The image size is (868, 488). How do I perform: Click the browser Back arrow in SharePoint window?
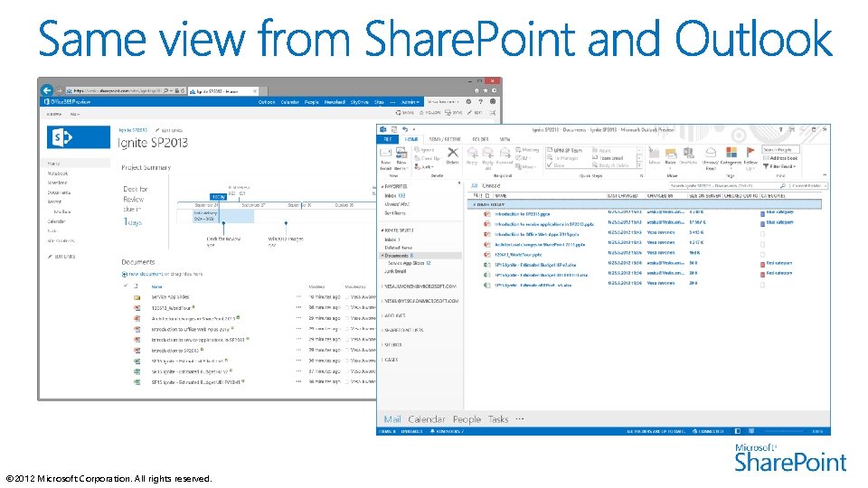click(47, 90)
